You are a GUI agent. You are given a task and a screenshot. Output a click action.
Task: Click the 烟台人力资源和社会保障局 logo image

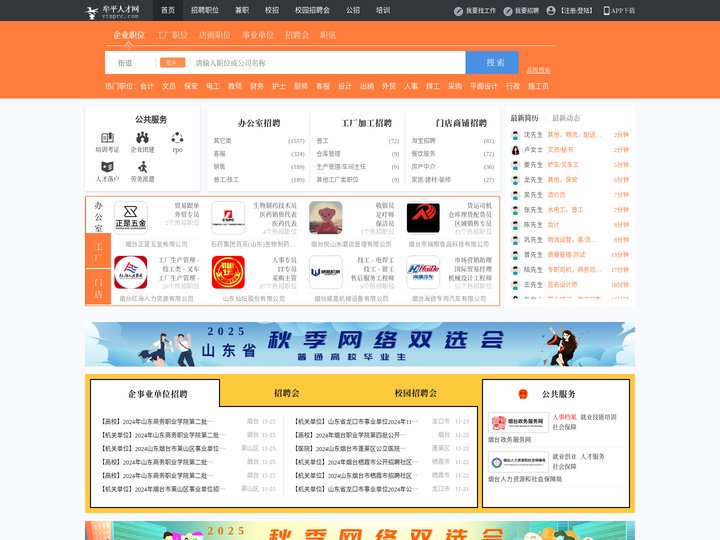518,462
